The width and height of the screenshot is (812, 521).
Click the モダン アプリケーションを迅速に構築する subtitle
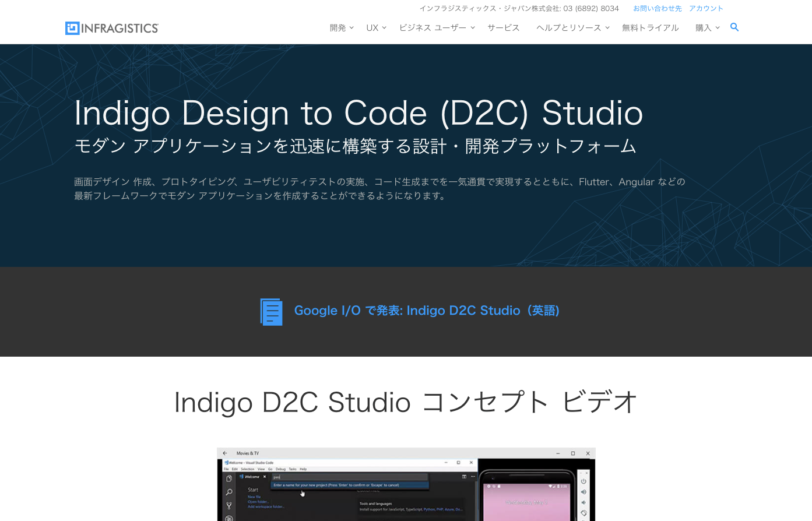(x=355, y=146)
